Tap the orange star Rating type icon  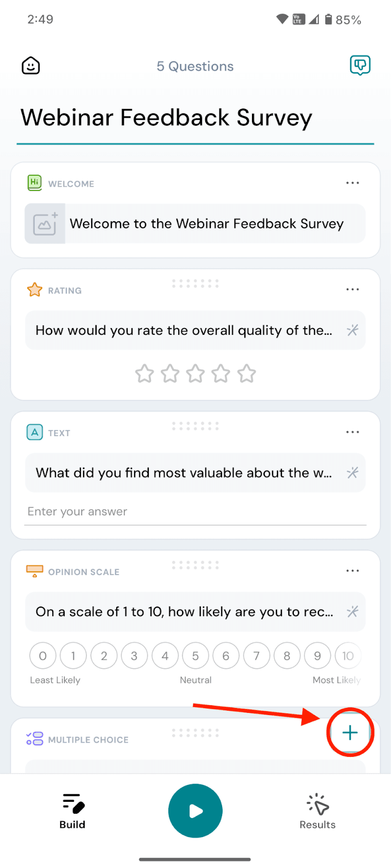coord(35,290)
